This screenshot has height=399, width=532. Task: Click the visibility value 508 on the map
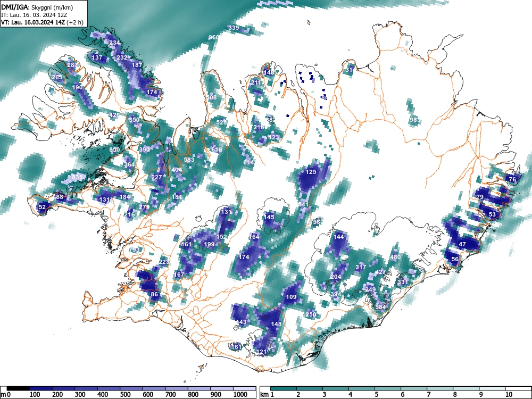tap(211, 97)
